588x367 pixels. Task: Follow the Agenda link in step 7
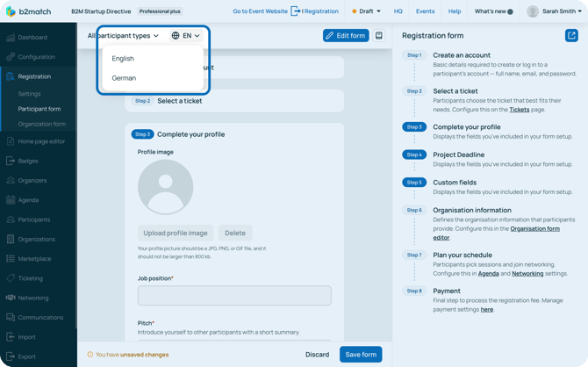point(488,273)
